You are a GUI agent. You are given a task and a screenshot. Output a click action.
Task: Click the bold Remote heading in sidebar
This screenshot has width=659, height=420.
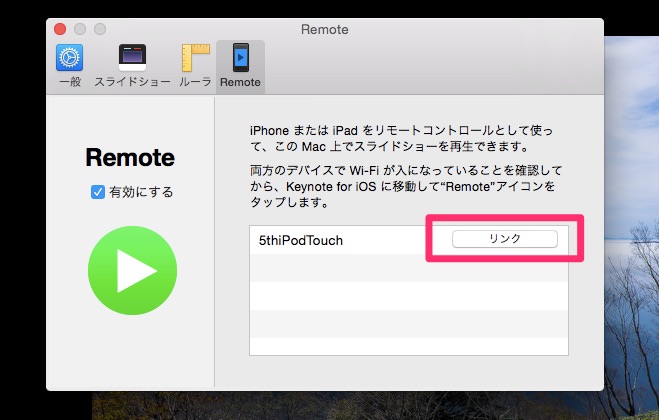130,158
